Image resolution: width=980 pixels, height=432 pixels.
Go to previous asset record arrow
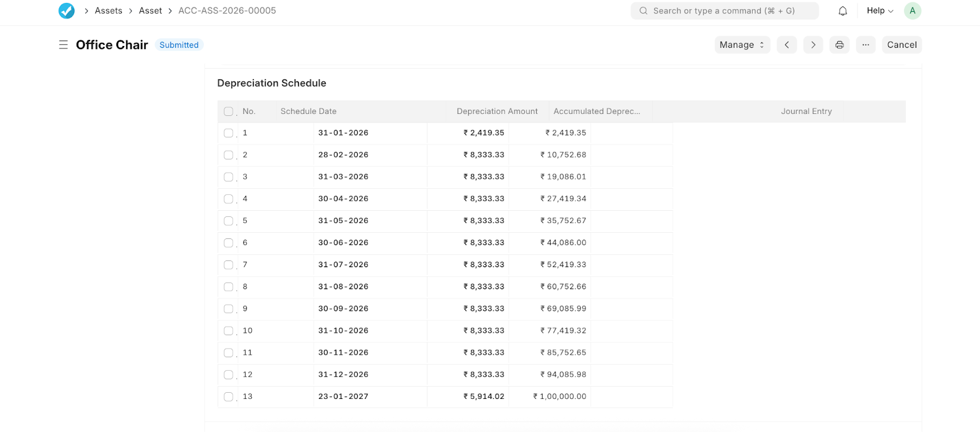coord(786,45)
